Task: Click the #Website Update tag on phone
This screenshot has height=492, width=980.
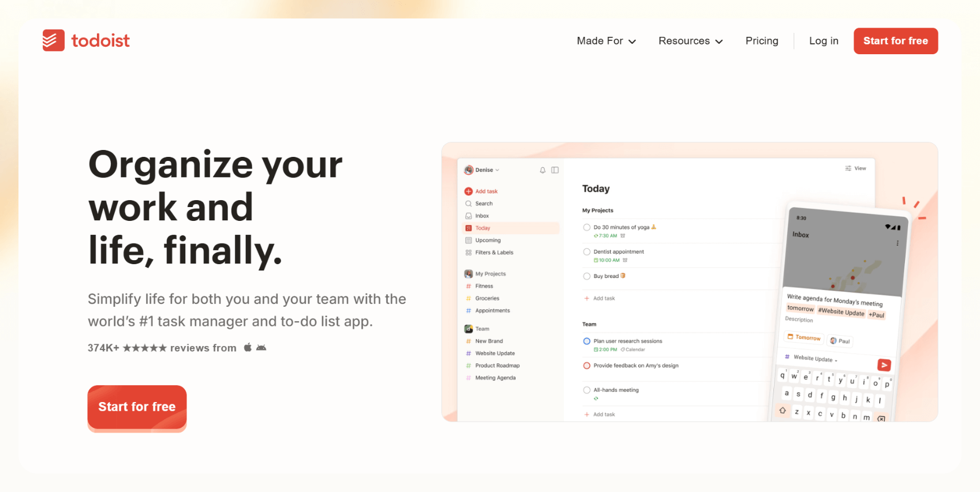Action: [841, 311]
